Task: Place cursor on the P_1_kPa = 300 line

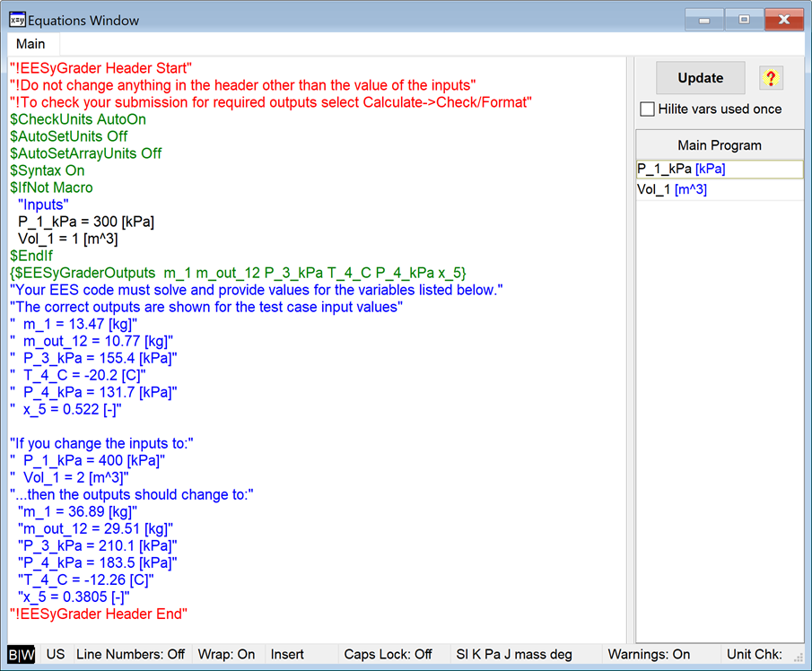Action: pyautogui.click(x=86, y=222)
